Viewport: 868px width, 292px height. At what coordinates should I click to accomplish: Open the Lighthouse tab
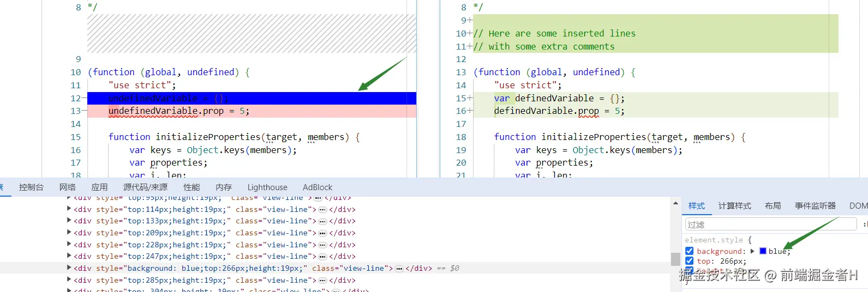coord(267,187)
